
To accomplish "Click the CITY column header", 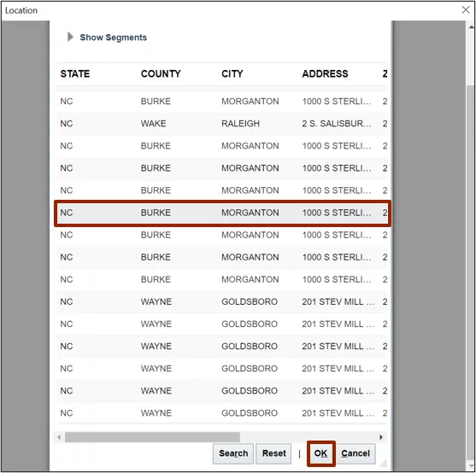I will [x=232, y=73].
